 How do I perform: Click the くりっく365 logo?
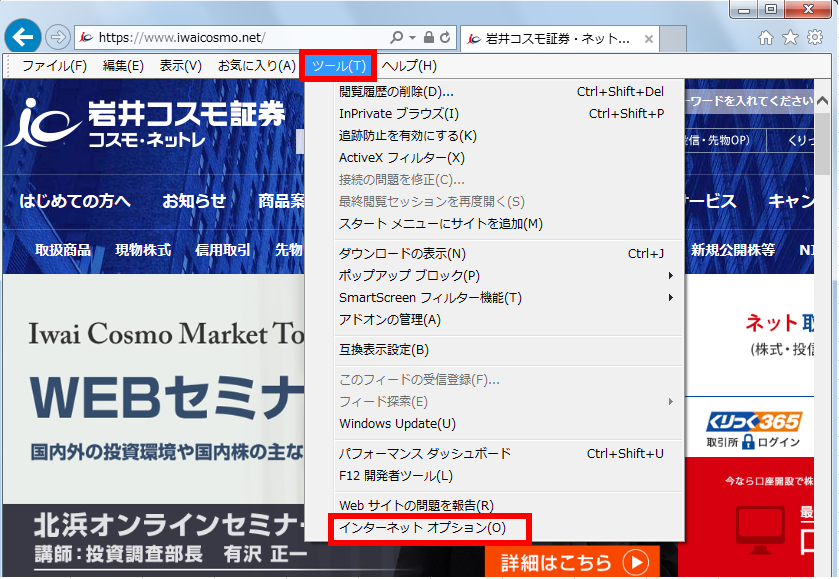754,422
